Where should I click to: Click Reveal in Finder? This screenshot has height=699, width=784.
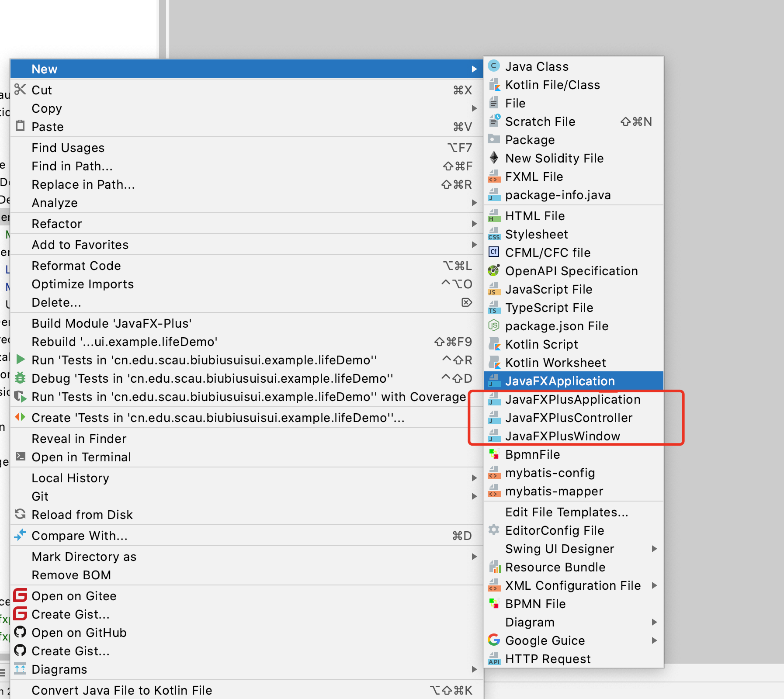pyautogui.click(x=79, y=439)
